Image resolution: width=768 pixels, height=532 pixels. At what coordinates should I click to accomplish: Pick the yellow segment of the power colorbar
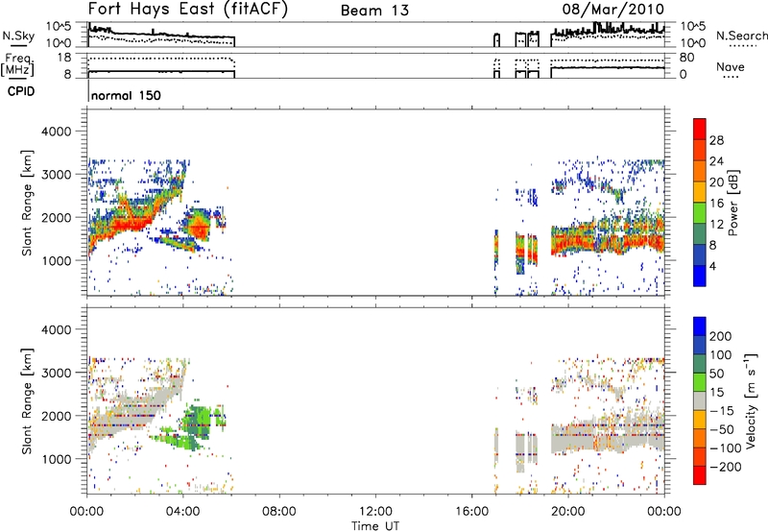tap(700, 191)
